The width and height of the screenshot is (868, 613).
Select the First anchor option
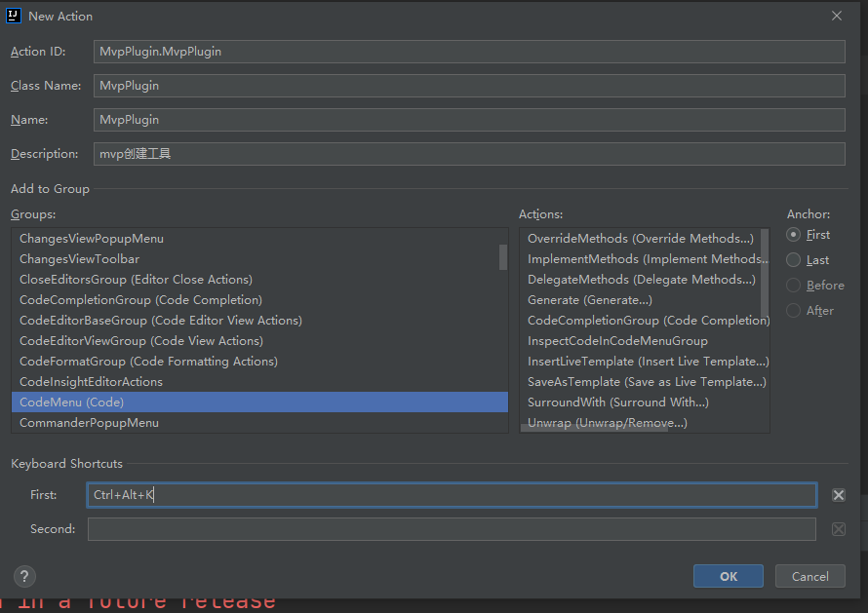point(793,235)
